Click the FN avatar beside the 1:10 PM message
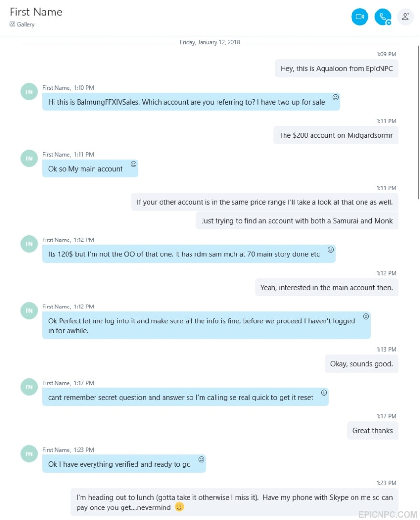 [x=29, y=92]
